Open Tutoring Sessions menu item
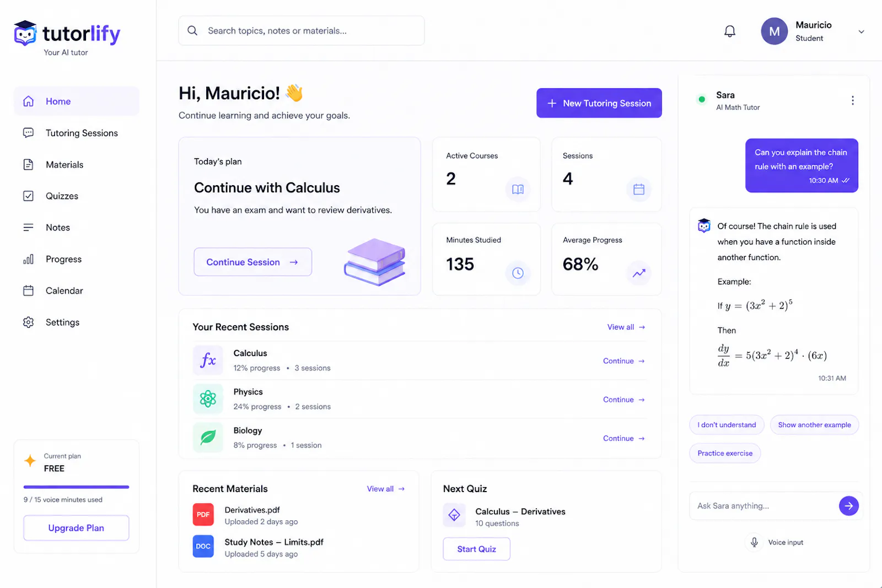Image resolution: width=882 pixels, height=588 pixels. point(77,133)
